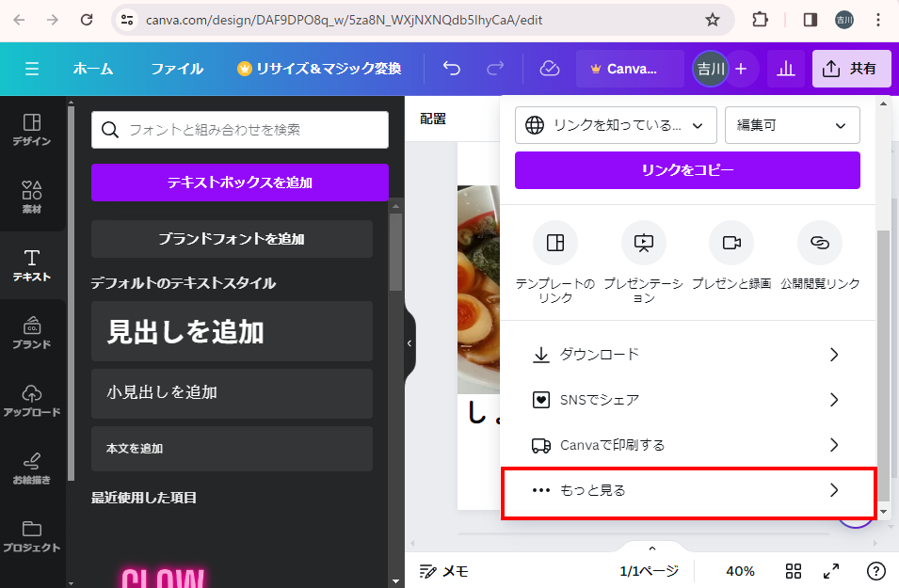This screenshot has width=899, height=588.
Task: Click the プレゼンと録画 camera icon
Action: click(731, 243)
